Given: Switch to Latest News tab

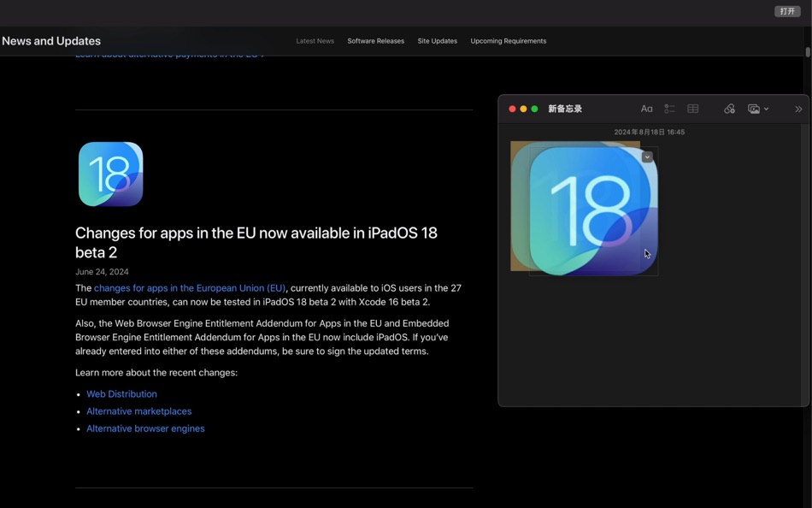Looking at the screenshot, I should tap(315, 41).
